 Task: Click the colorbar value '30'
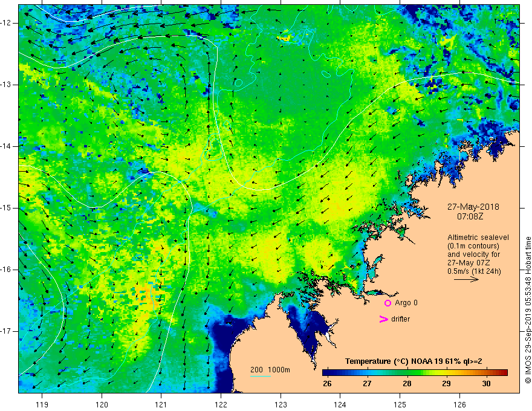tap(486, 384)
